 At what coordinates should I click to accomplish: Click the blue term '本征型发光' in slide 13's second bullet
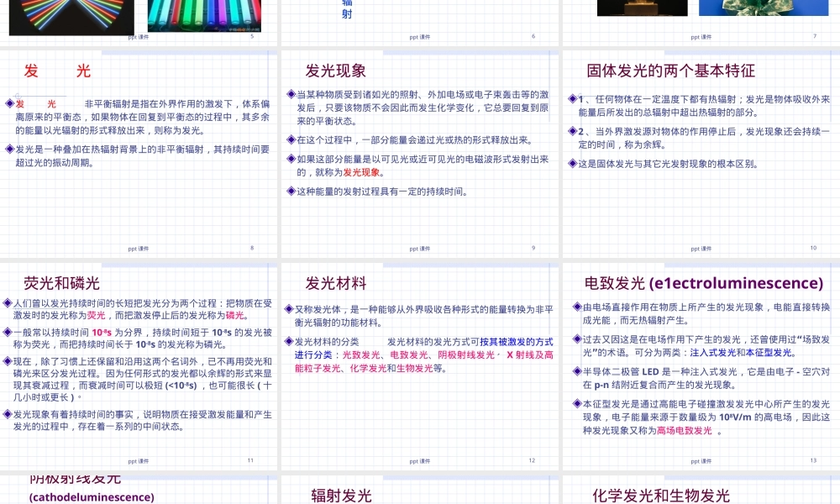click(769, 353)
